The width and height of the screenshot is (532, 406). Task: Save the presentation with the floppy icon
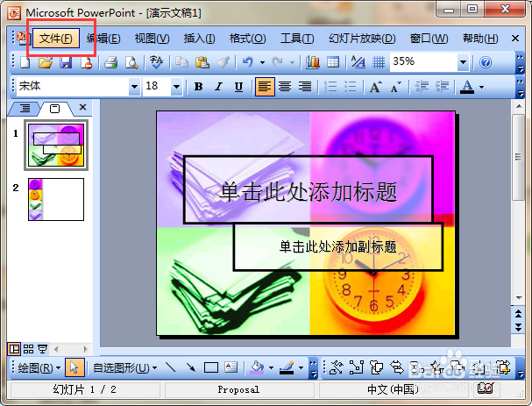click(x=66, y=62)
